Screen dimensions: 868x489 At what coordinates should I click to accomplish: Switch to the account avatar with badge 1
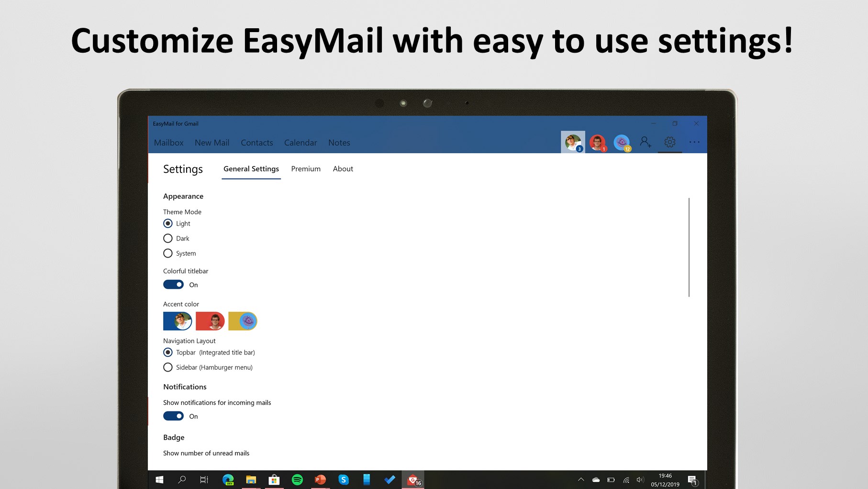pos(597,142)
